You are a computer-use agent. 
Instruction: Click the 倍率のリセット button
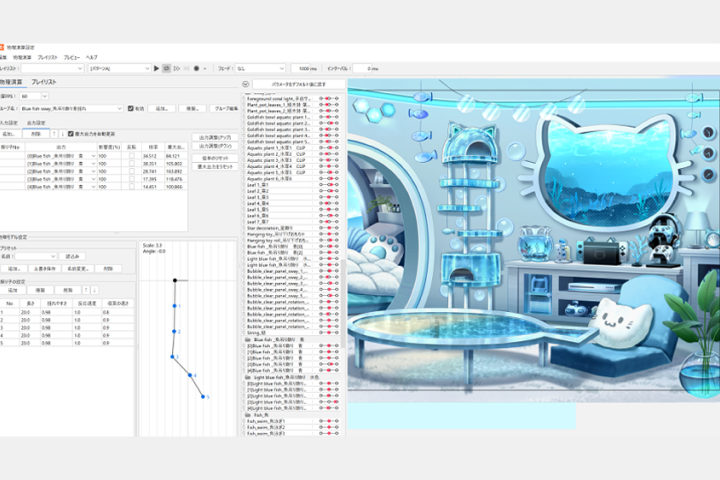215,158
